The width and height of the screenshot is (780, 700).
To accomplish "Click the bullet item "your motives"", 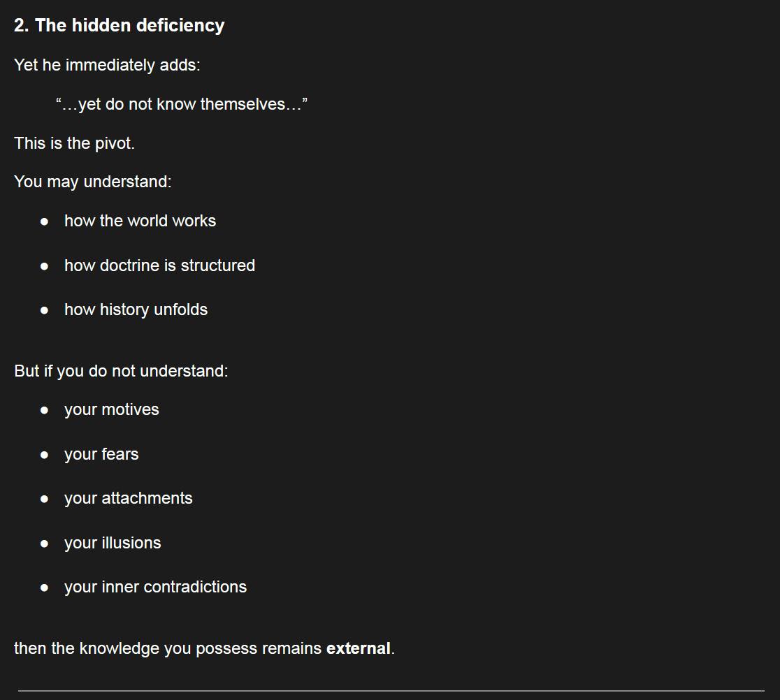I will [x=111, y=409].
